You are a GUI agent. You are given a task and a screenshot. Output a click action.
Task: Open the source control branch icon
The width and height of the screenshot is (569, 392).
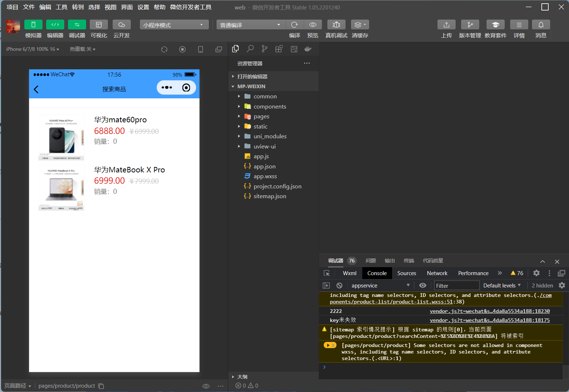click(x=265, y=49)
